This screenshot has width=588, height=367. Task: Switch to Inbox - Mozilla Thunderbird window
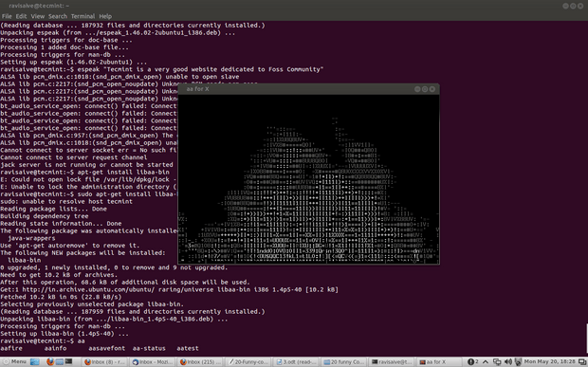pyautogui.click(x=153, y=361)
